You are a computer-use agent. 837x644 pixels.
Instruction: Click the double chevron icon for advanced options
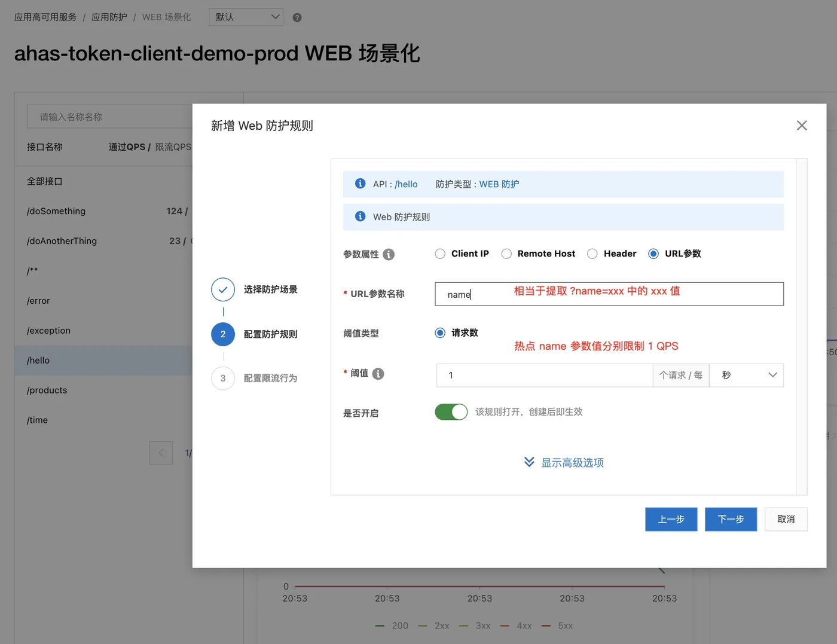click(x=529, y=462)
